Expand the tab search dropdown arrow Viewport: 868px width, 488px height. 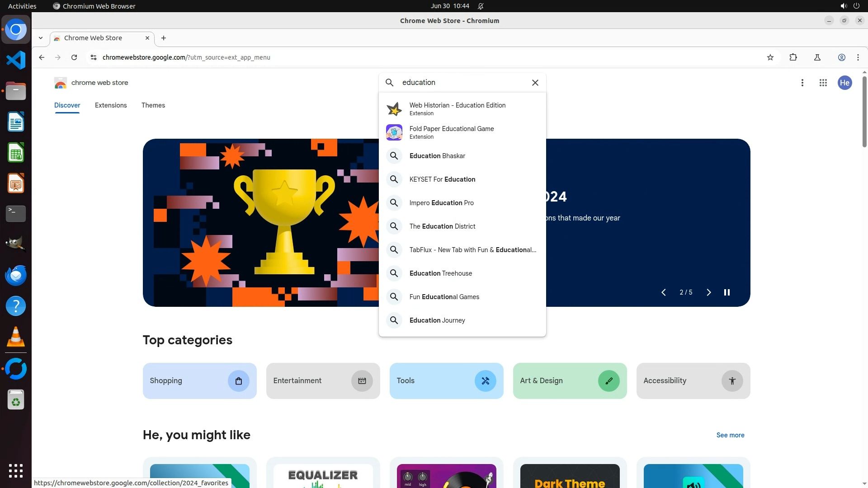pyautogui.click(x=41, y=38)
